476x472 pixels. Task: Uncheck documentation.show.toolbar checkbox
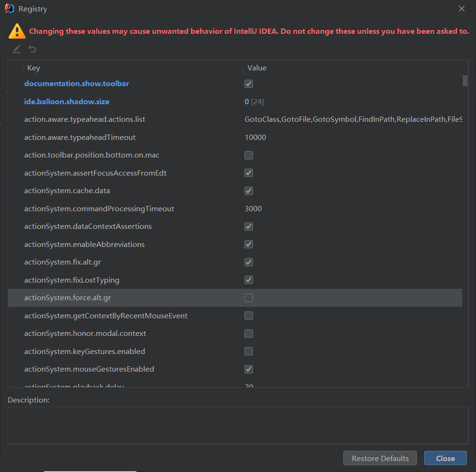click(248, 84)
